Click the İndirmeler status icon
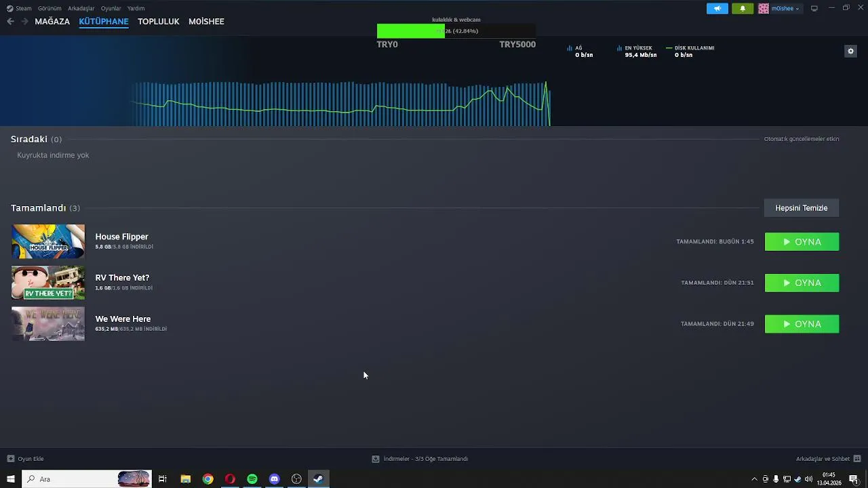The width and height of the screenshot is (868, 488). tap(375, 459)
